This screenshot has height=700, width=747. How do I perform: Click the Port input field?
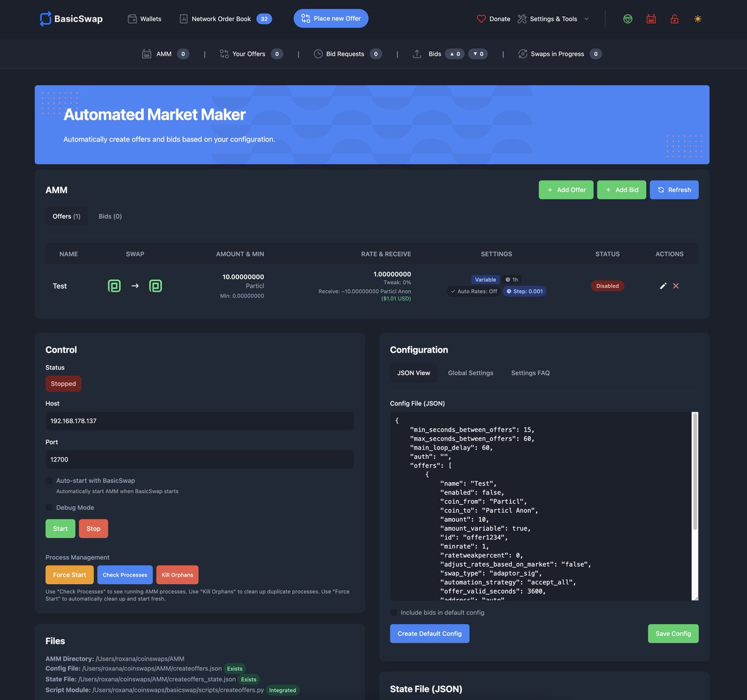200,460
